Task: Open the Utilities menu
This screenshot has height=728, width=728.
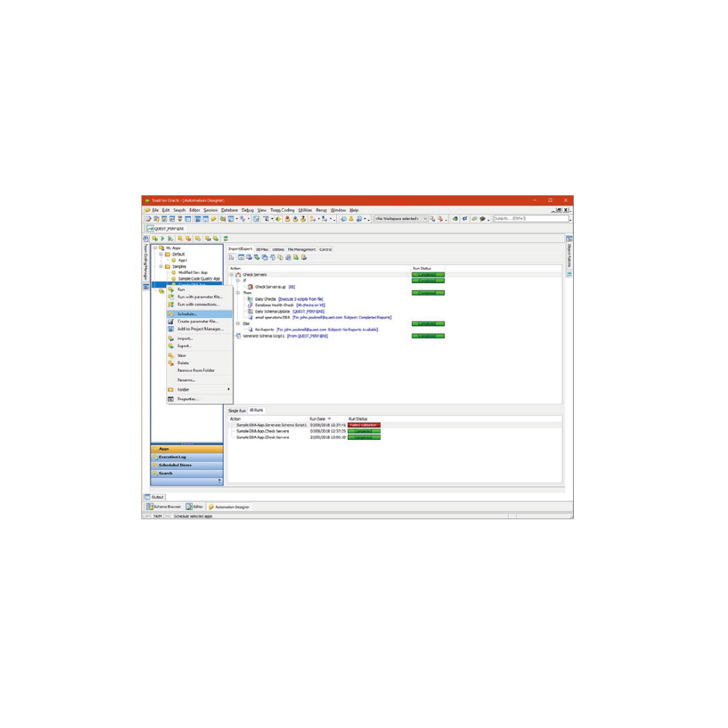Action: click(x=305, y=210)
